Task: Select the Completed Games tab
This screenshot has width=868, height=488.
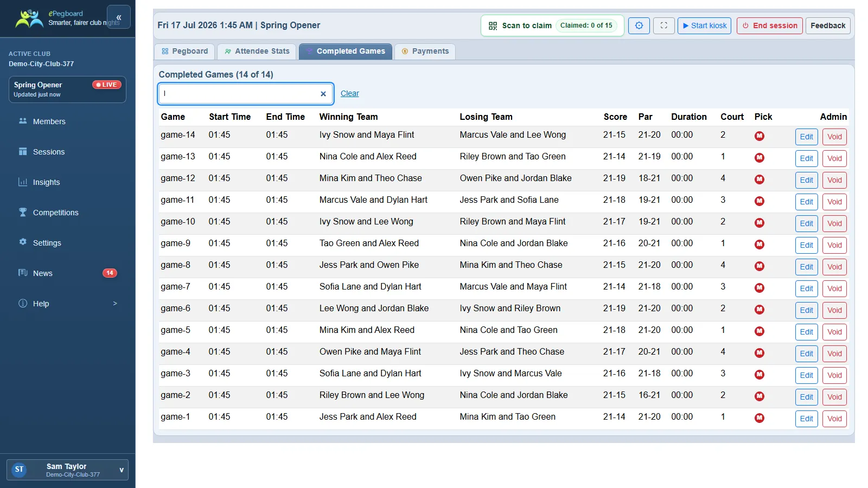Action: pyautogui.click(x=346, y=52)
